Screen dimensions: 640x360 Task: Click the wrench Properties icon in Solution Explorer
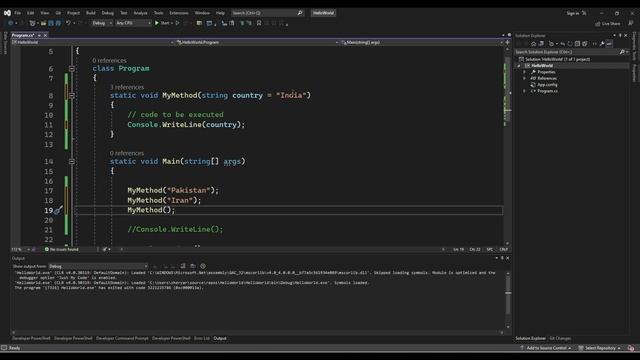(x=602, y=44)
